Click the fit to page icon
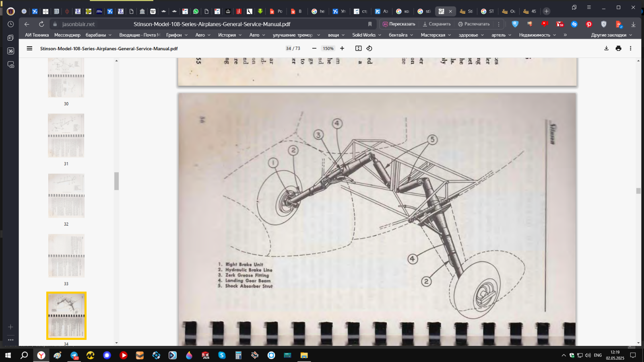This screenshot has height=362, width=644. coord(358,48)
